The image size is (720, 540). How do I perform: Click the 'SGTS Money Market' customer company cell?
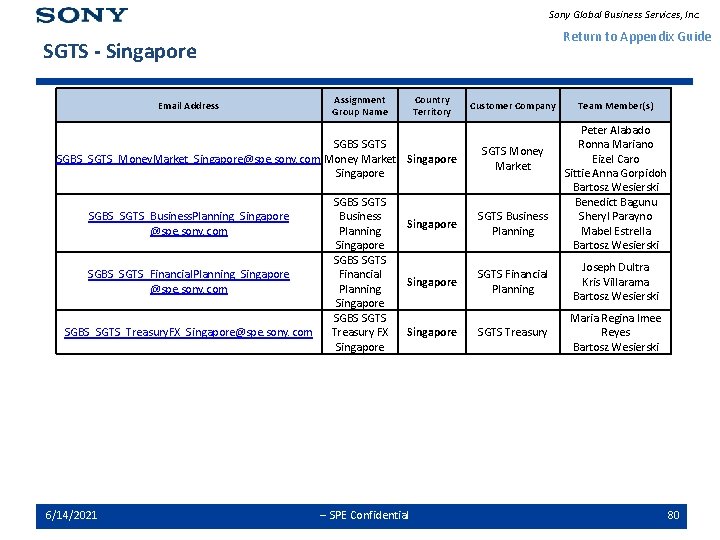(x=512, y=158)
